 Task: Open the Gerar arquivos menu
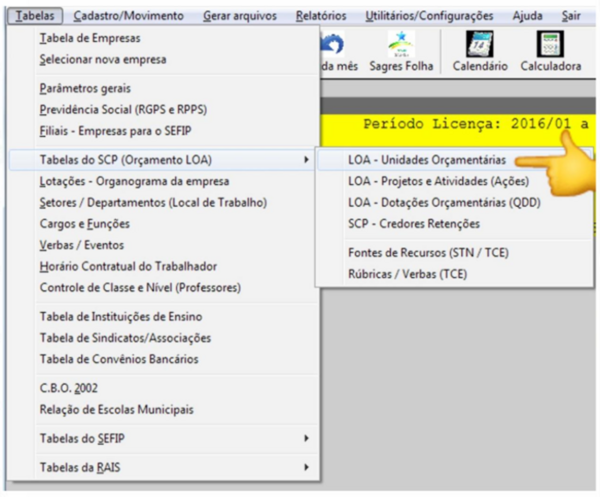point(240,16)
